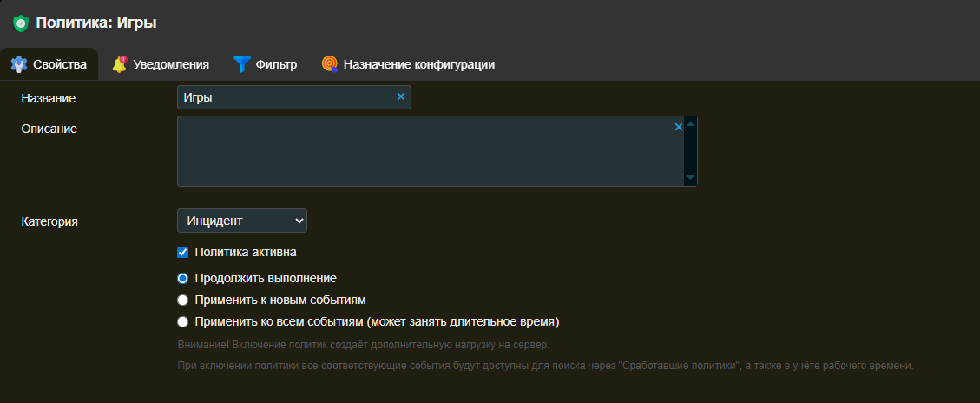Viewport: 980px width, 403px height.
Task: Clear the Описание text area using its X icon
Action: point(679,127)
